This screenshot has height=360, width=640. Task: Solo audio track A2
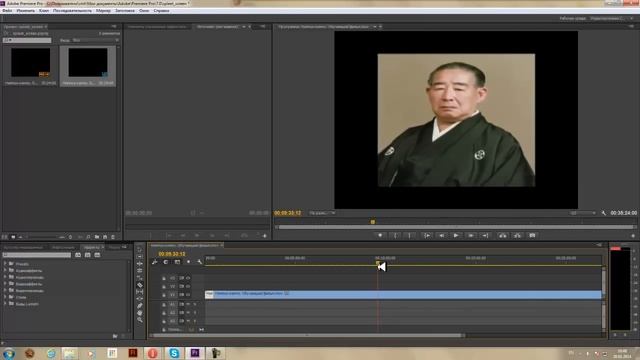pyautogui.click(x=195, y=313)
